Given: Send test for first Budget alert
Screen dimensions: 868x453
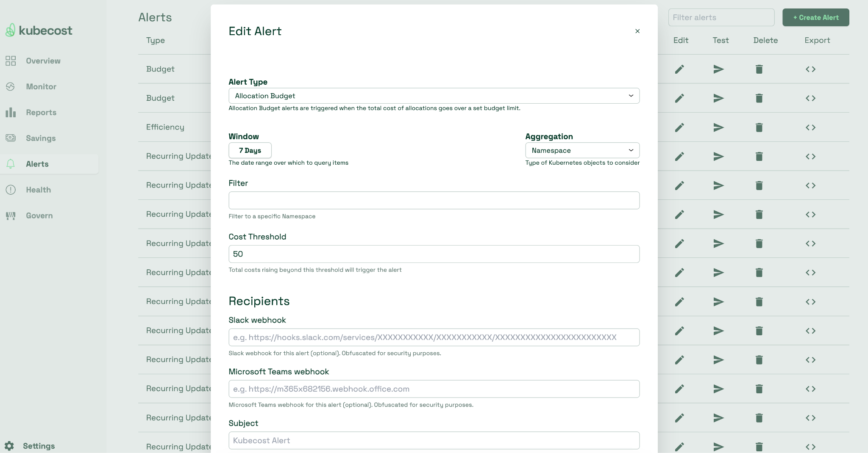Looking at the screenshot, I should [718, 69].
